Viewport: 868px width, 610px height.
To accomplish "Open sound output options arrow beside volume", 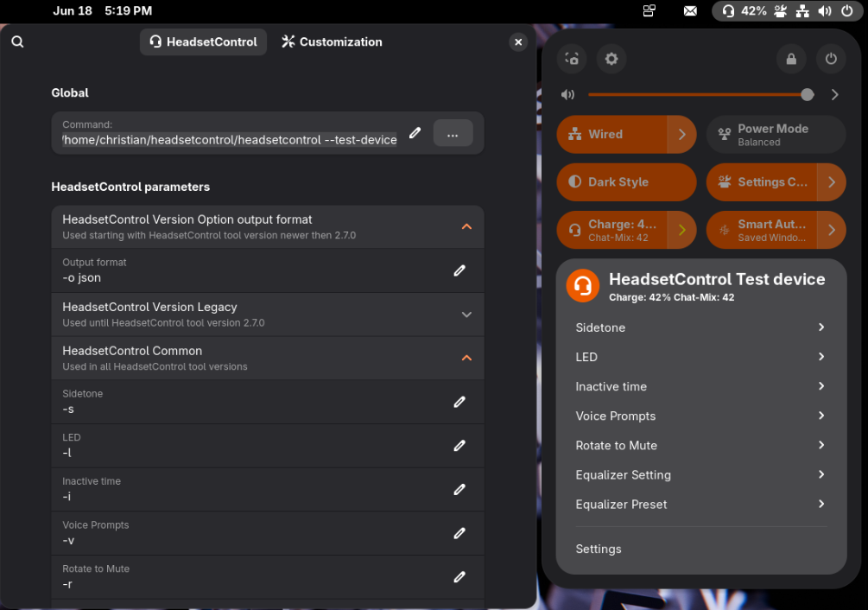I will (x=835, y=95).
